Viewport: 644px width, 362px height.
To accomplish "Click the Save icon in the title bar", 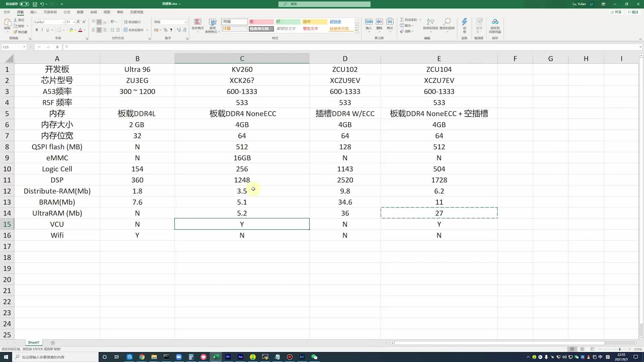I will click(x=35, y=4).
